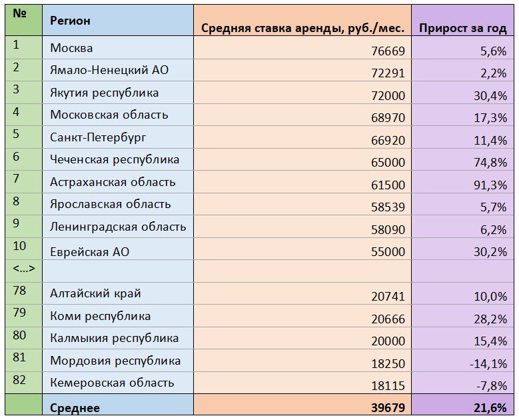Select the average growth 21,6% cell
This screenshot has height=420, width=519.
pos(489,408)
